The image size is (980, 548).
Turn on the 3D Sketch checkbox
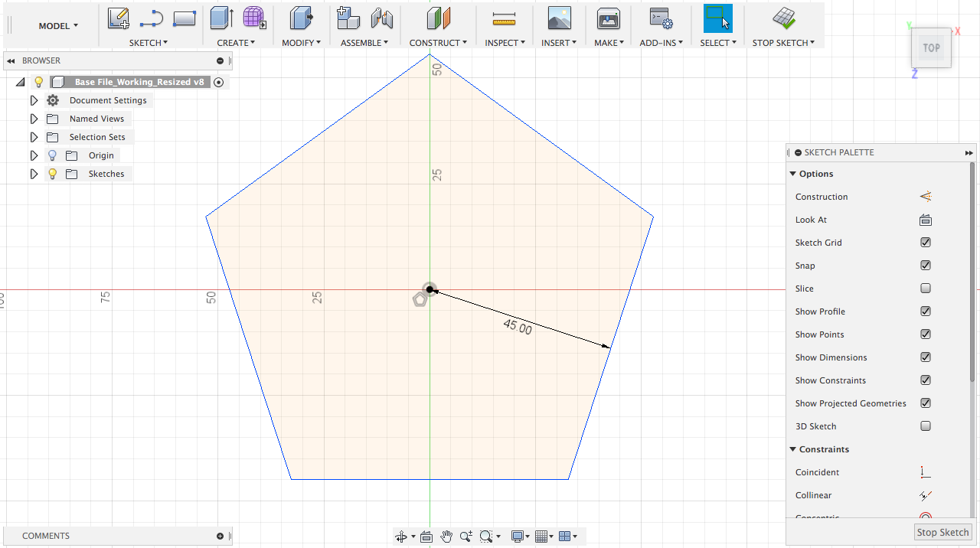926,426
